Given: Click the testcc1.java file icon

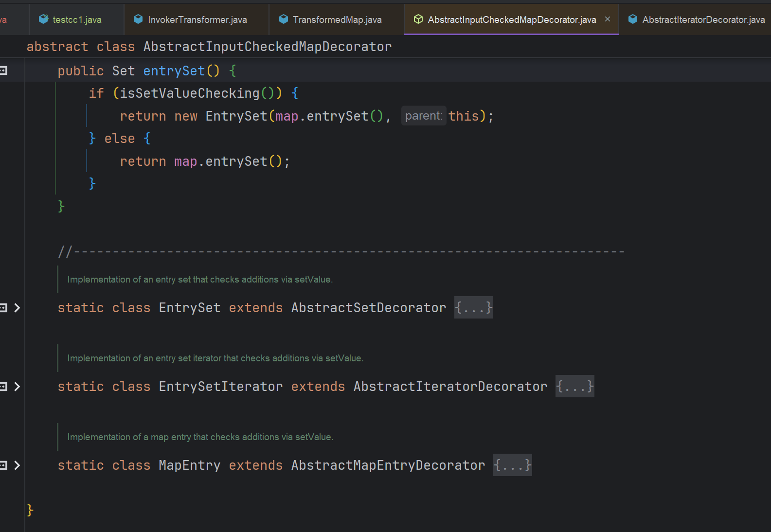Looking at the screenshot, I should [x=44, y=19].
